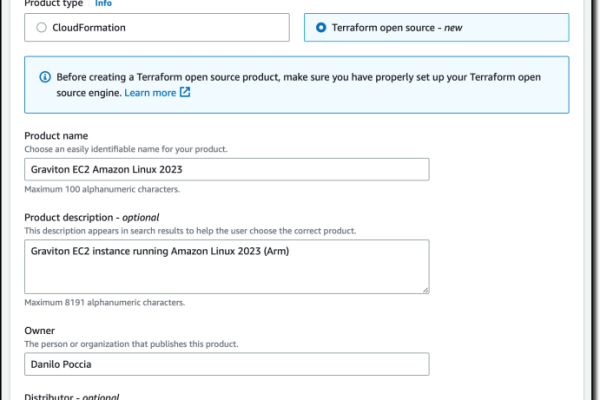Click the external link icon after Learn more

185,92
